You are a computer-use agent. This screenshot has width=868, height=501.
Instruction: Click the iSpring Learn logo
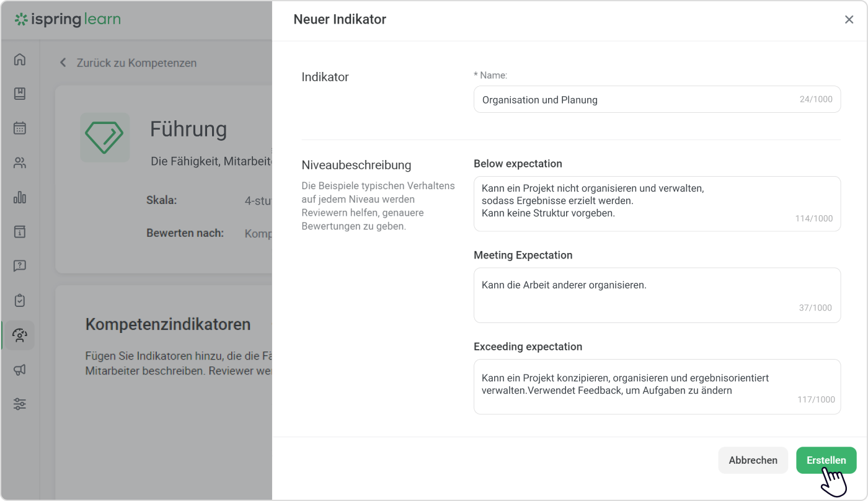pyautogui.click(x=68, y=20)
